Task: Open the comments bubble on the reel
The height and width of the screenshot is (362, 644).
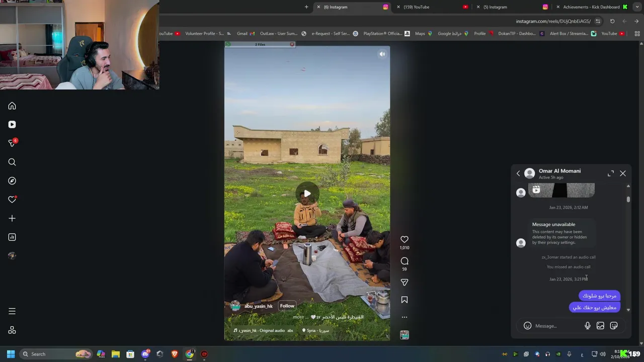Action: pos(405,261)
